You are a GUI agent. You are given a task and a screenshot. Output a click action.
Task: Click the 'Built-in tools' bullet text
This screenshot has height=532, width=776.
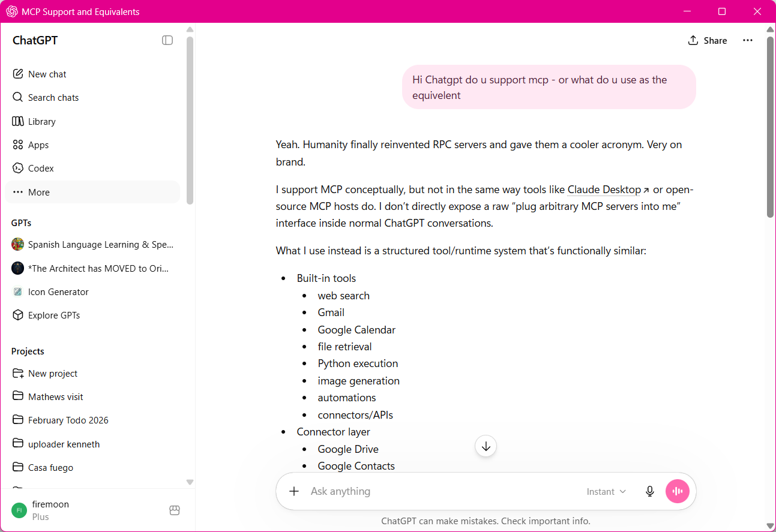[326, 278]
